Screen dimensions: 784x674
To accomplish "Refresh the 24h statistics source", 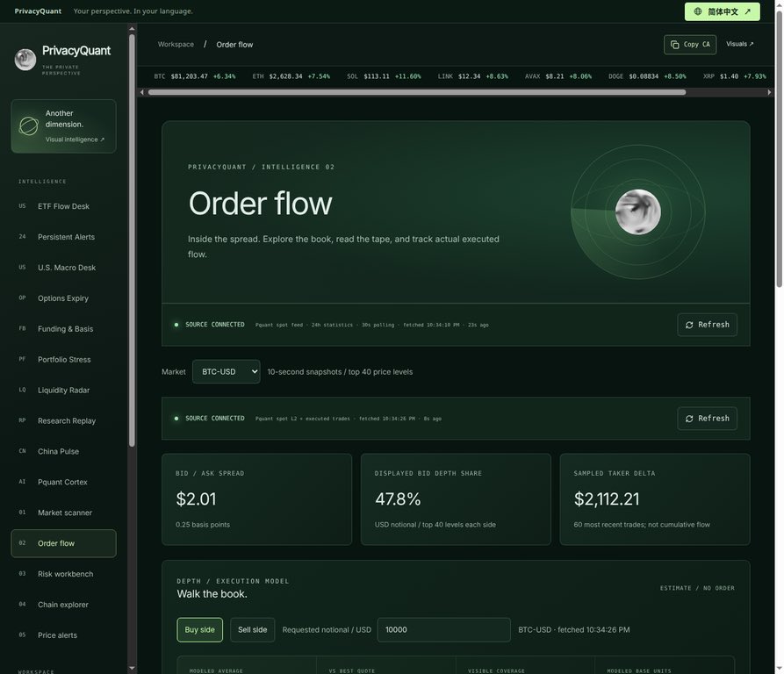I will click(x=707, y=325).
